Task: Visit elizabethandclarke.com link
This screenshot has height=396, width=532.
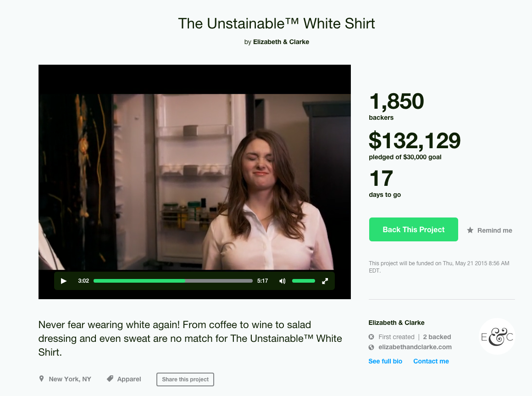Action: pos(415,347)
